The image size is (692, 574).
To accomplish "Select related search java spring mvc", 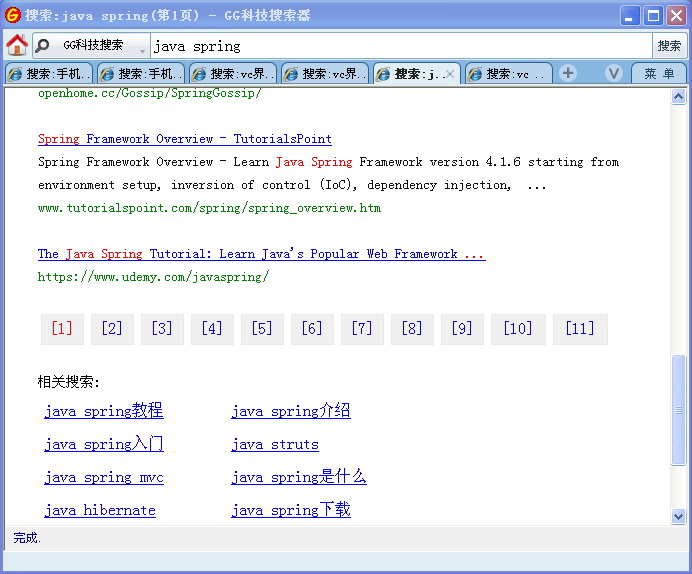I will pyautogui.click(x=104, y=478).
